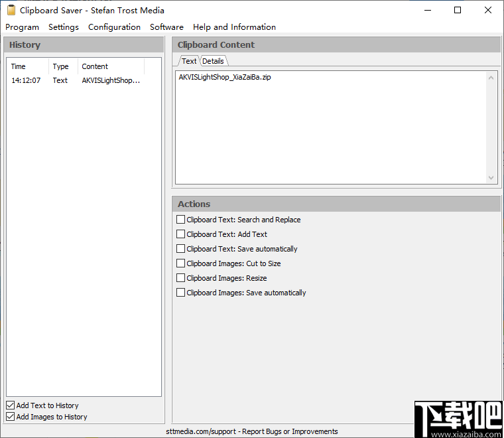The width and height of the screenshot is (504, 438).
Task: Sort history by Content column header
Action: (111, 66)
